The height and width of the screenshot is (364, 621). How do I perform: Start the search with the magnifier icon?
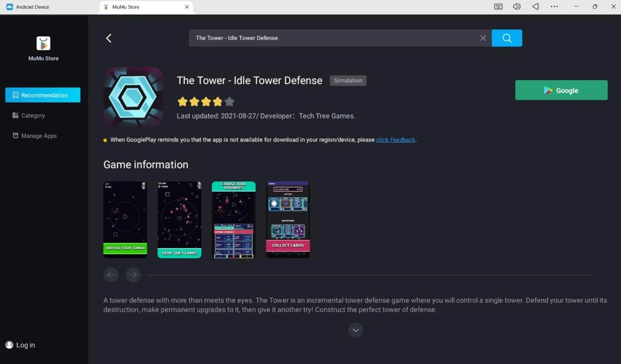tap(507, 38)
